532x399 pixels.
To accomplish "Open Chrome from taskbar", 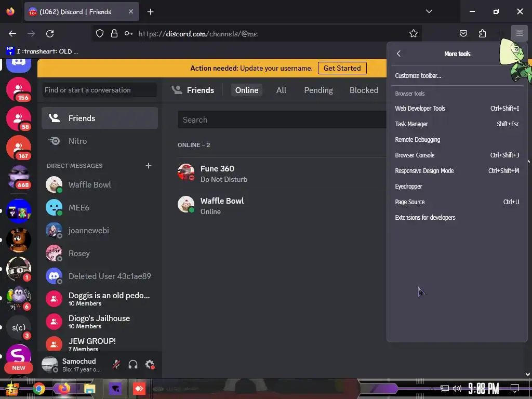I will click(x=39, y=389).
